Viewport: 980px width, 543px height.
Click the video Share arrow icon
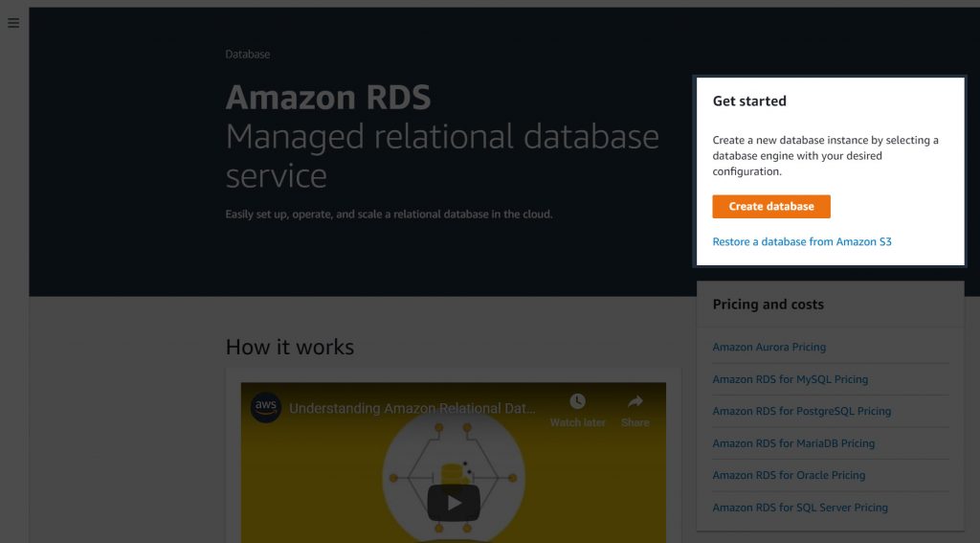point(635,401)
